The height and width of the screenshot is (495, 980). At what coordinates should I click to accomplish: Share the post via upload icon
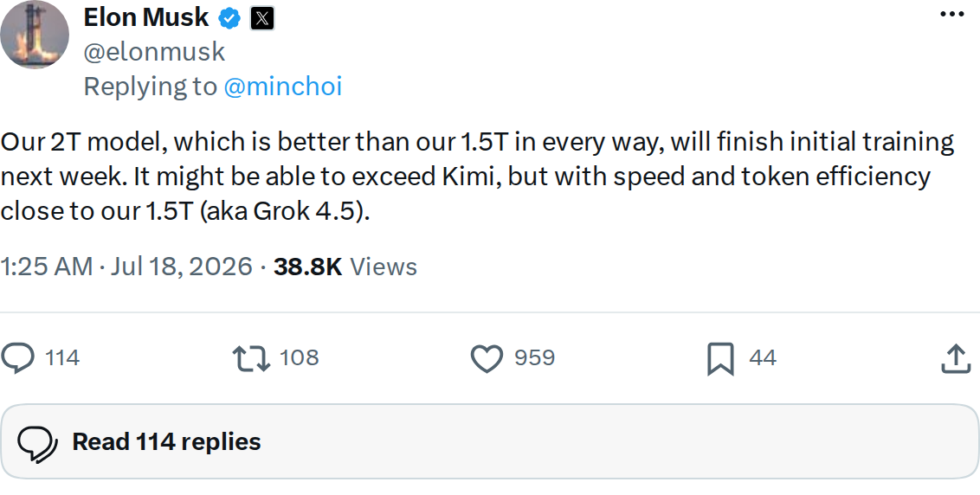tap(957, 358)
